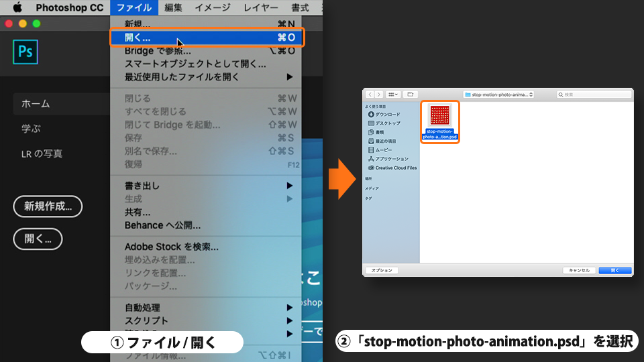Open the イメージ menu
Image resolution: width=644 pixels, height=362 pixels.
pos(213,7)
